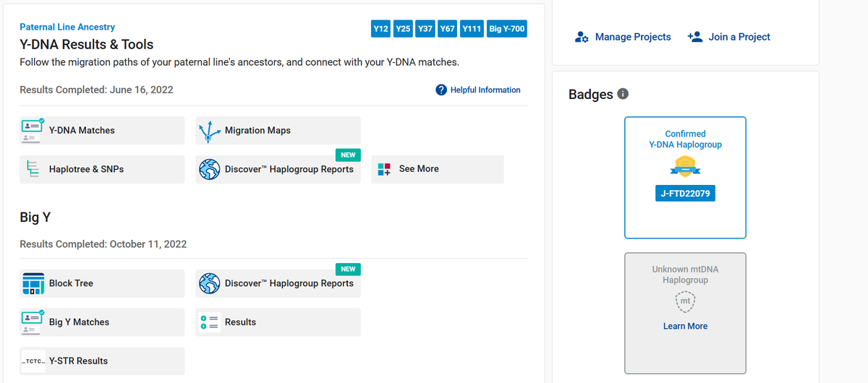The height and width of the screenshot is (383, 868).
Task: Open Big Y Matches
Action: tap(102, 322)
